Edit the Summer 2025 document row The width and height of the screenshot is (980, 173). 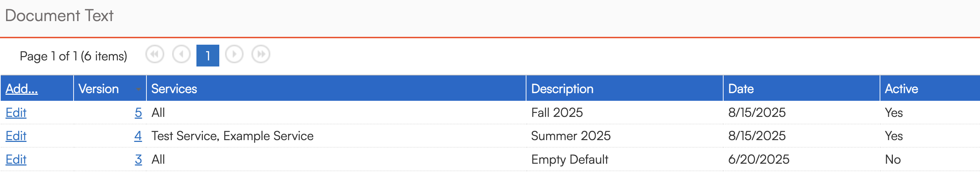[x=16, y=136]
